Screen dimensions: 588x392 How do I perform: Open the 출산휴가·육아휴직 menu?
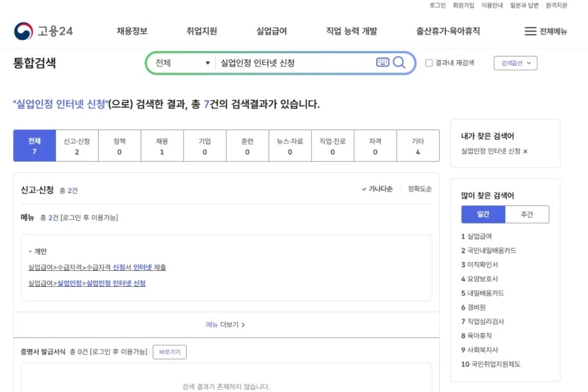448,31
